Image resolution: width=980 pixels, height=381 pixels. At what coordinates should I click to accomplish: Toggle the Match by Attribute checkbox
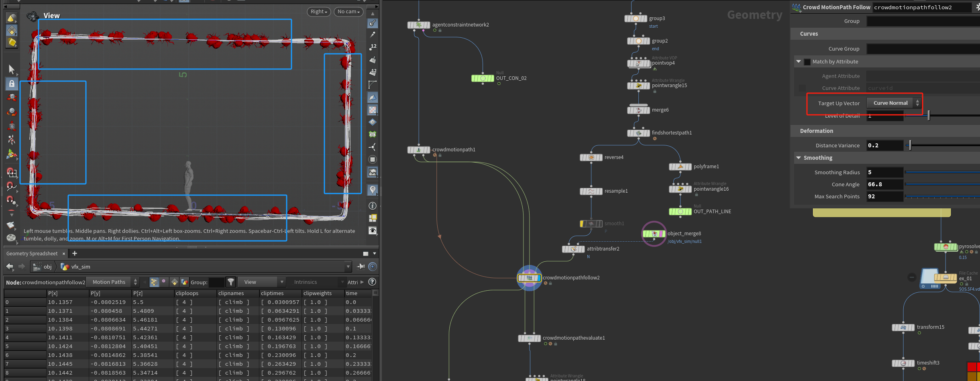[x=807, y=62]
